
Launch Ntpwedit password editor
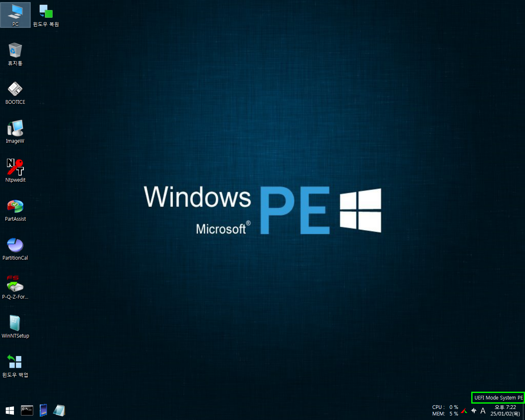[x=15, y=171]
